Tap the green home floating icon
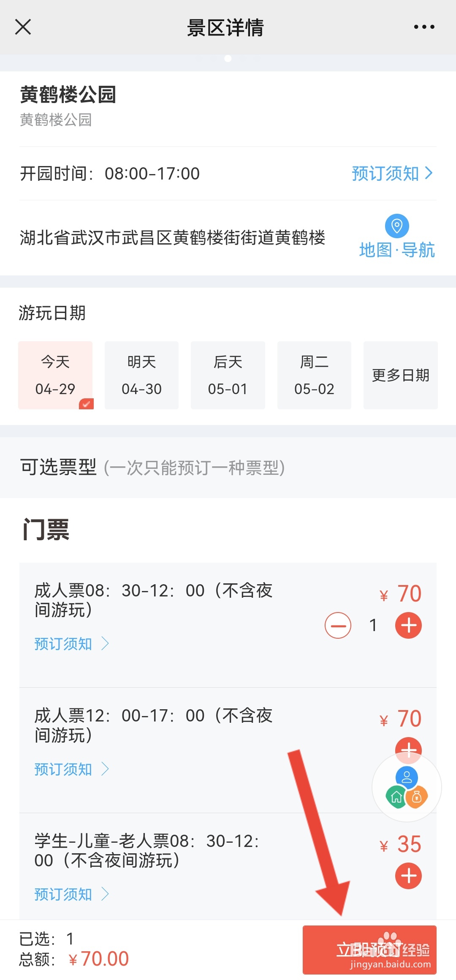Viewport: 456px width, 980px height. coord(396,797)
